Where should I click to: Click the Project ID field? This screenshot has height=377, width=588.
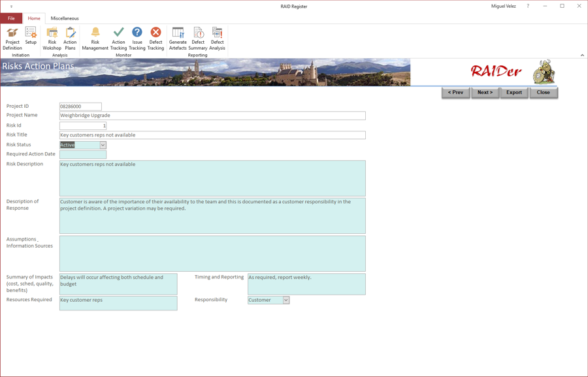point(80,107)
